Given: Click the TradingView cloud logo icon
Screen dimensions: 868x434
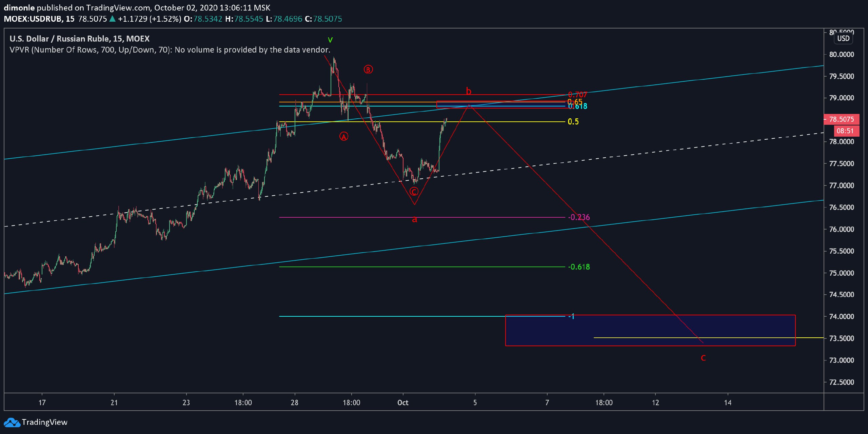Looking at the screenshot, I should (x=12, y=422).
